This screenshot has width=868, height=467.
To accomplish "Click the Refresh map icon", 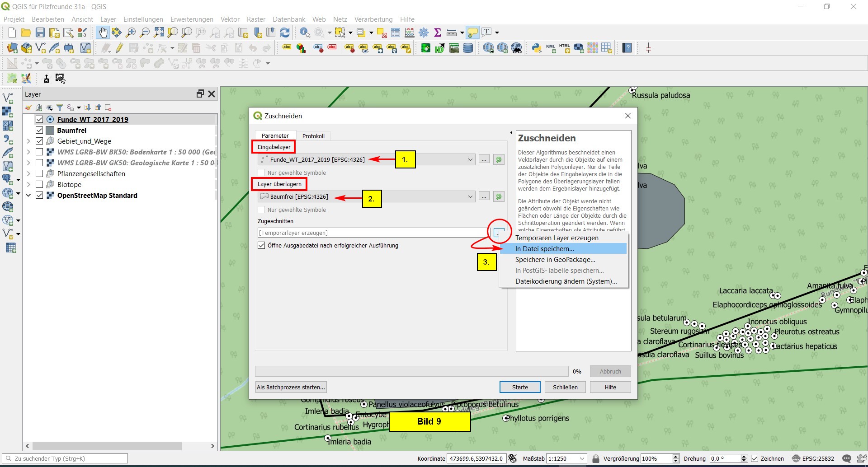I will [x=285, y=33].
